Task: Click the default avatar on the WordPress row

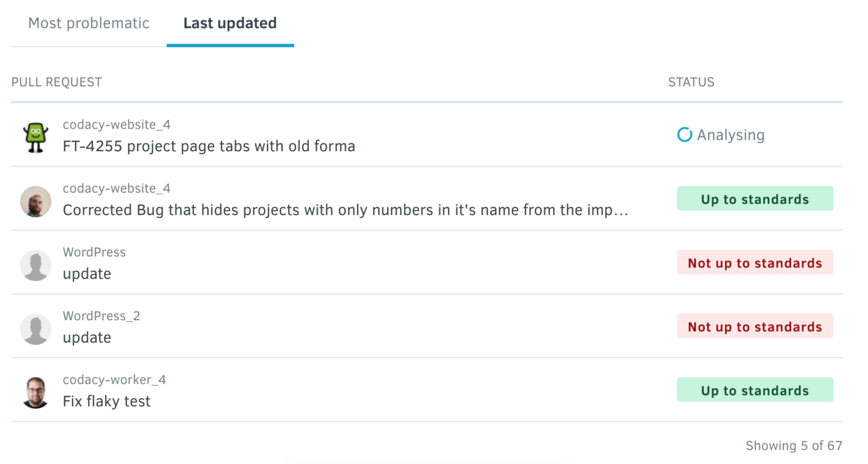Action: tap(35, 265)
